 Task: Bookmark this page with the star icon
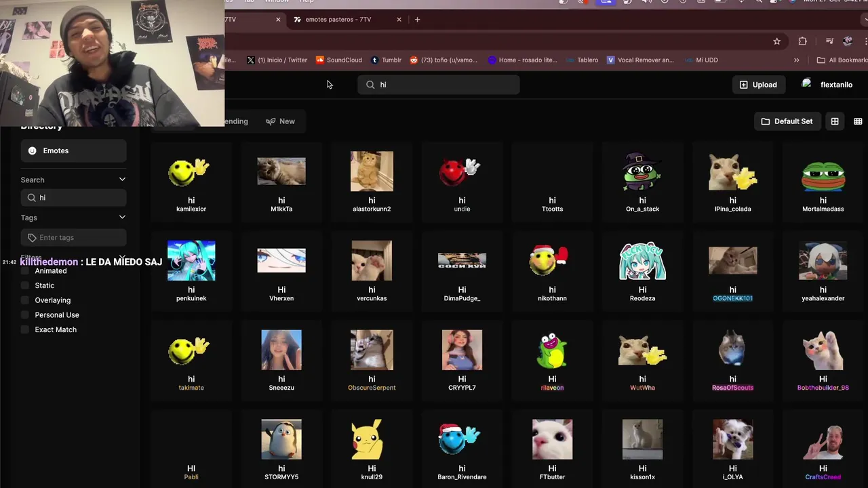coord(777,41)
